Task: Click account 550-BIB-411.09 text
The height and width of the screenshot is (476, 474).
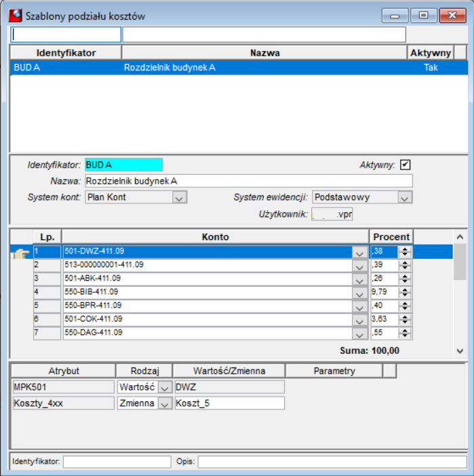Action: [x=91, y=292]
